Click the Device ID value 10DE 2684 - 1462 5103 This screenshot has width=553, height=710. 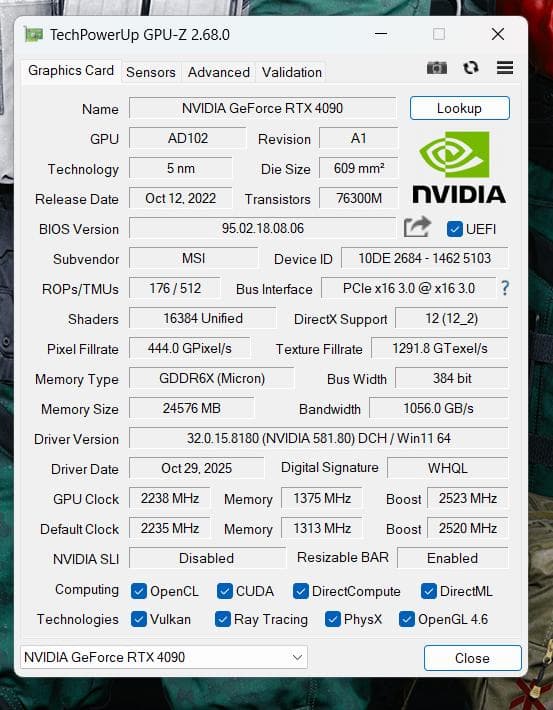tap(425, 258)
